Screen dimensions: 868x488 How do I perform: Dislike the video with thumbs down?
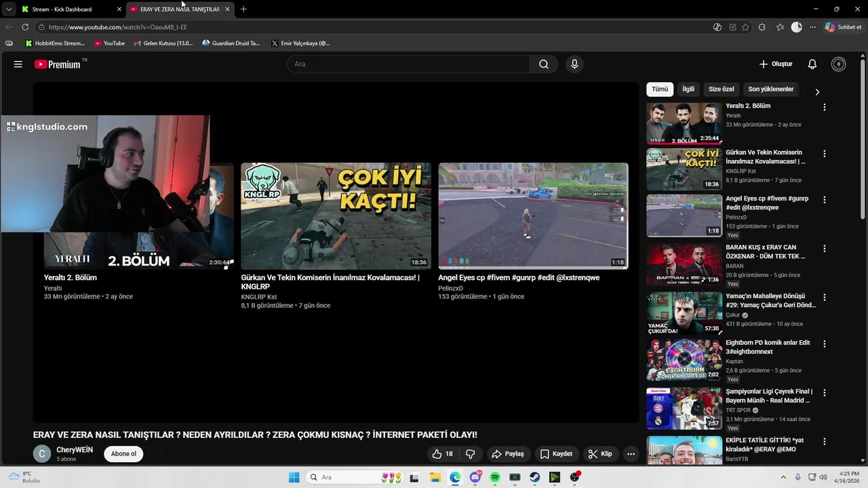tap(470, 454)
